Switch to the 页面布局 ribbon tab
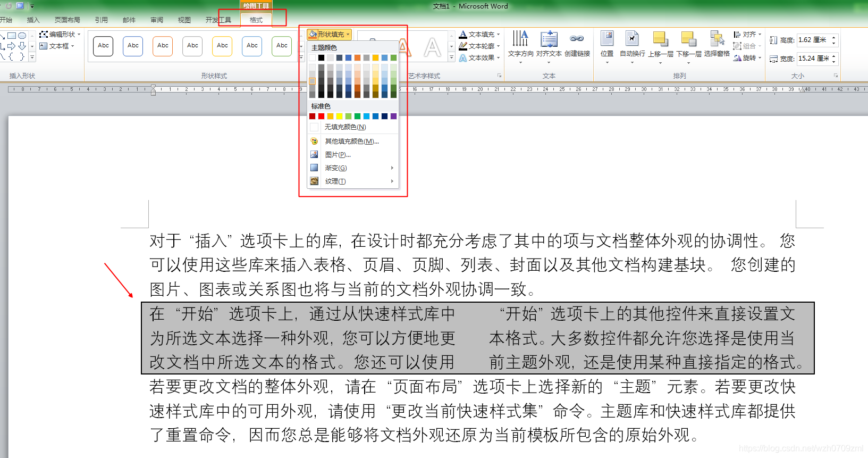 [68, 20]
